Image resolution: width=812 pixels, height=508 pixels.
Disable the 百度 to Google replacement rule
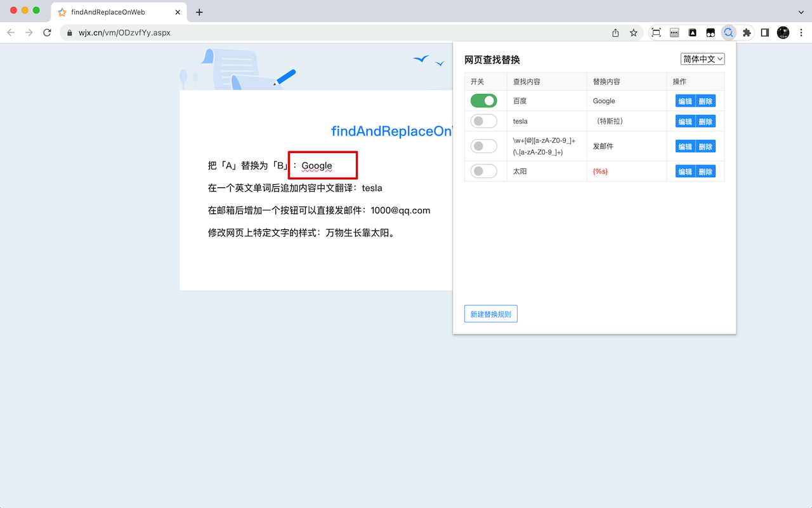(x=483, y=100)
